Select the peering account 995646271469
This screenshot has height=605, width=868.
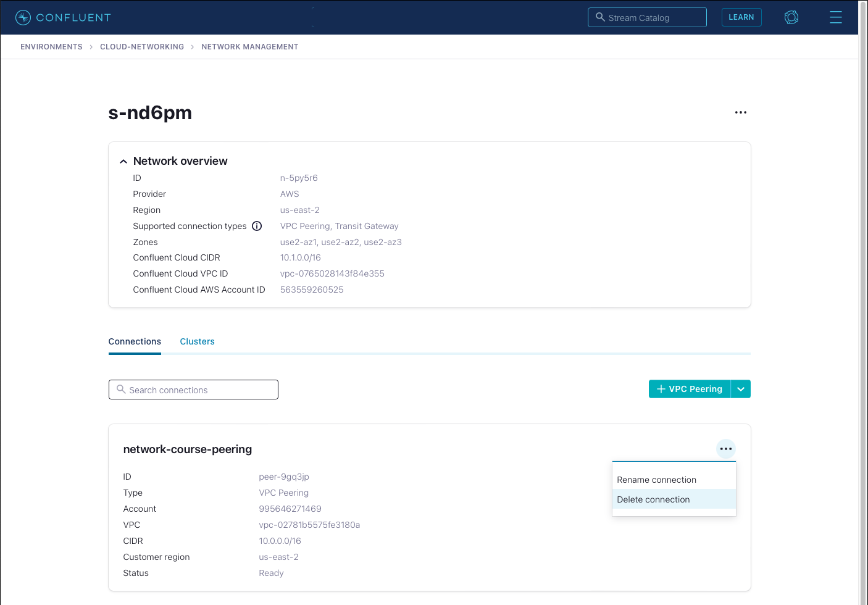[290, 509]
